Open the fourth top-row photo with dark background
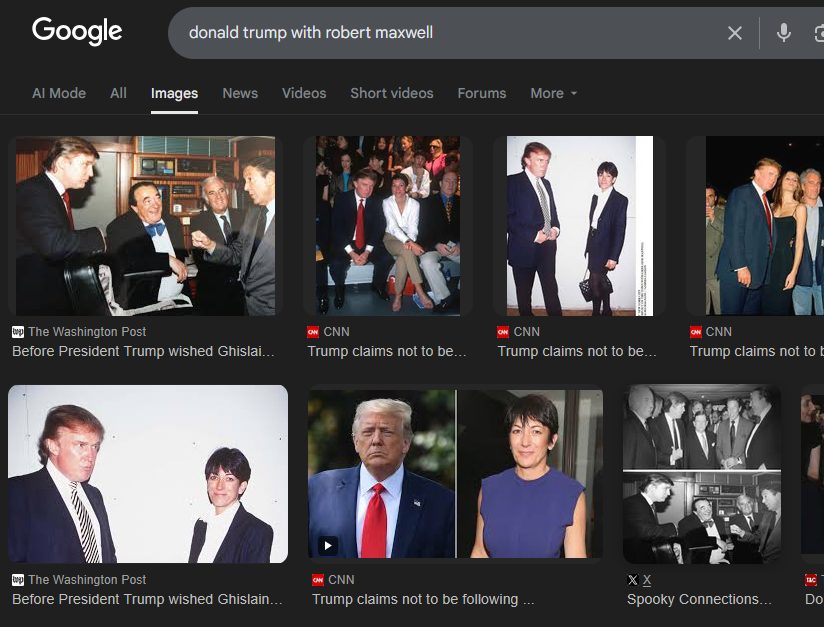This screenshot has height=627, width=824. click(765, 226)
